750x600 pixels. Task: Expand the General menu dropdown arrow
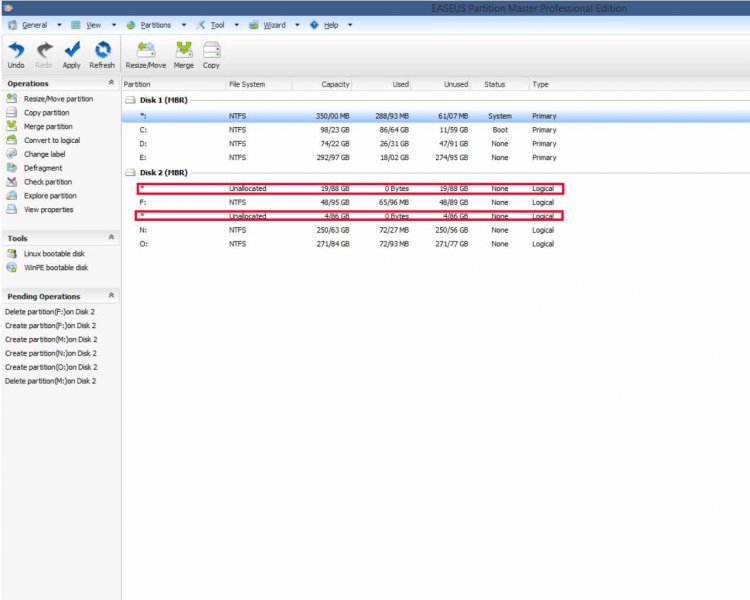pos(59,25)
